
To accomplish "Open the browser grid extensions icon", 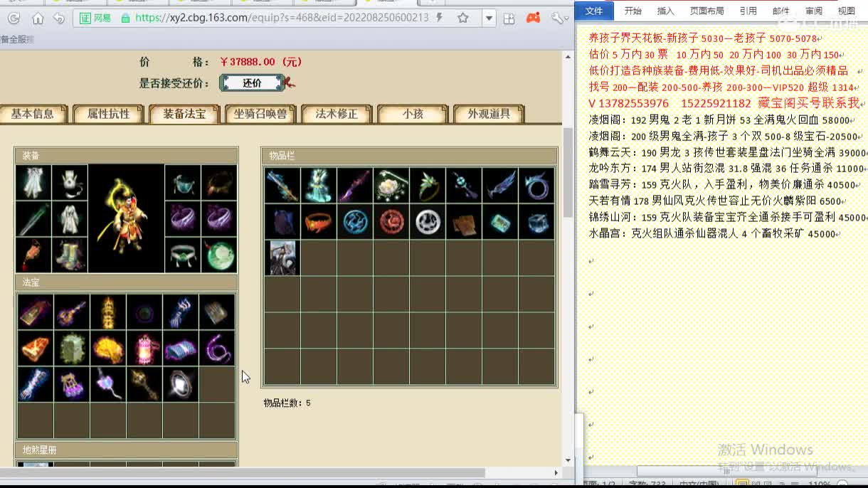I will [x=509, y=18].
